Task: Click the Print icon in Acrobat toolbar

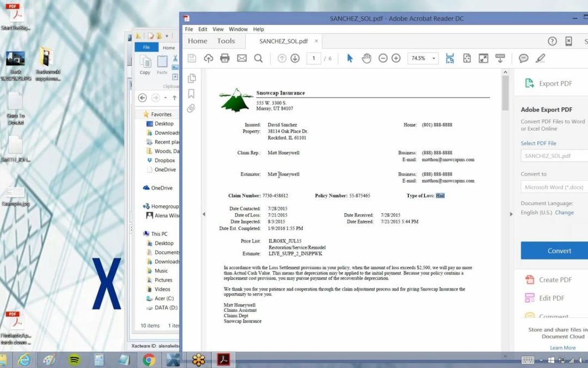Action: (x=225, y=58)
